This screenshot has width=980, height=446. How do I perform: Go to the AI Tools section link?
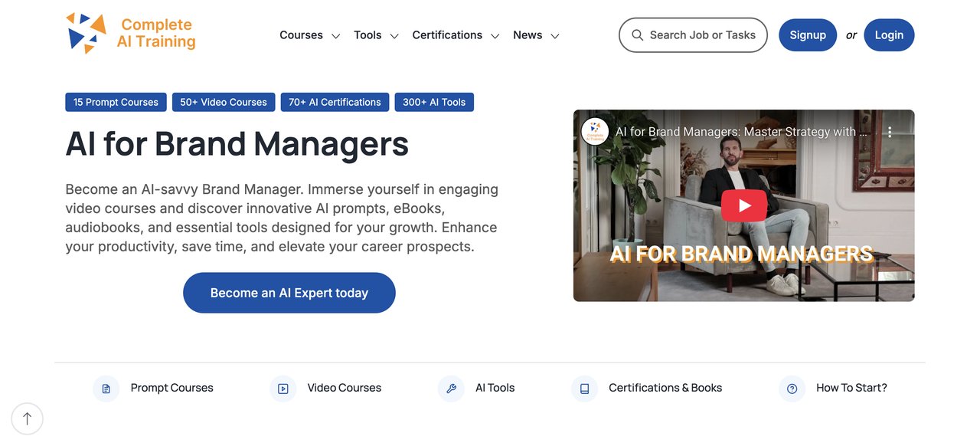click(495, 388)
